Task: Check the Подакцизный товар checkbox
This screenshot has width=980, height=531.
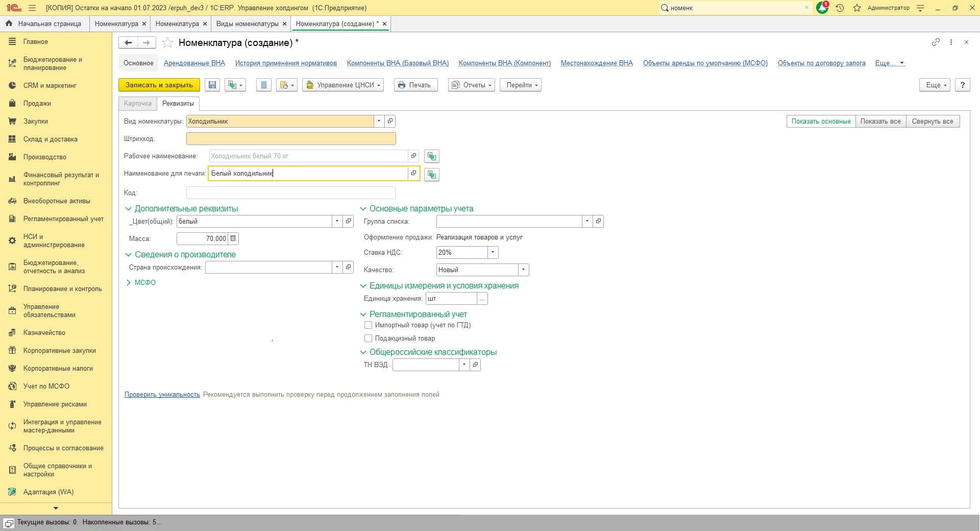Action: (x=368, y=339)
